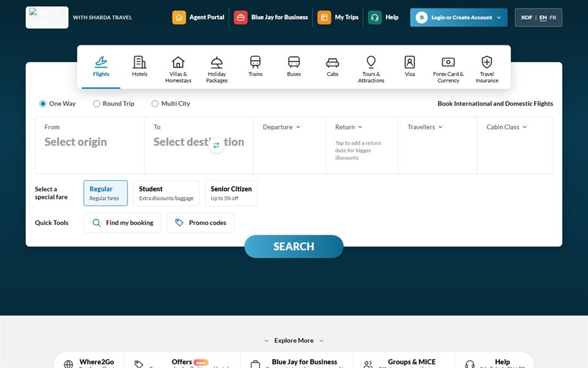Image resolution: width=588 pixels, height=368 pixels.
Task: Click the red Blue Jay for Business briefcase icon
Action: point(241,17)
